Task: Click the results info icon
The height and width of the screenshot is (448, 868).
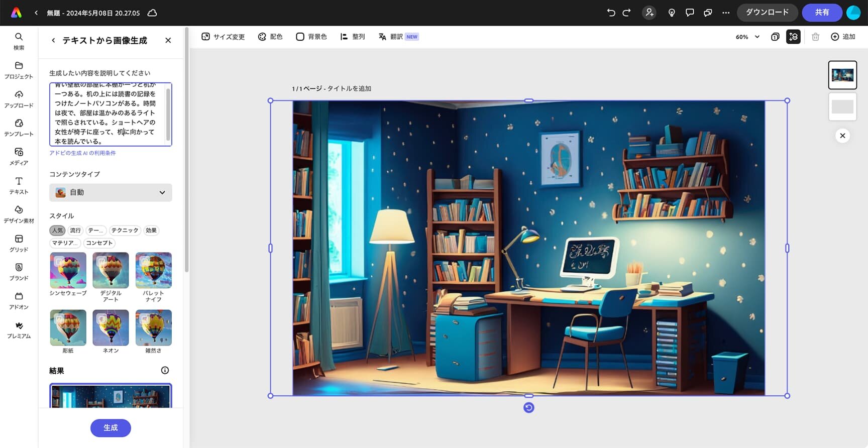Action: [x=165, y=370]
